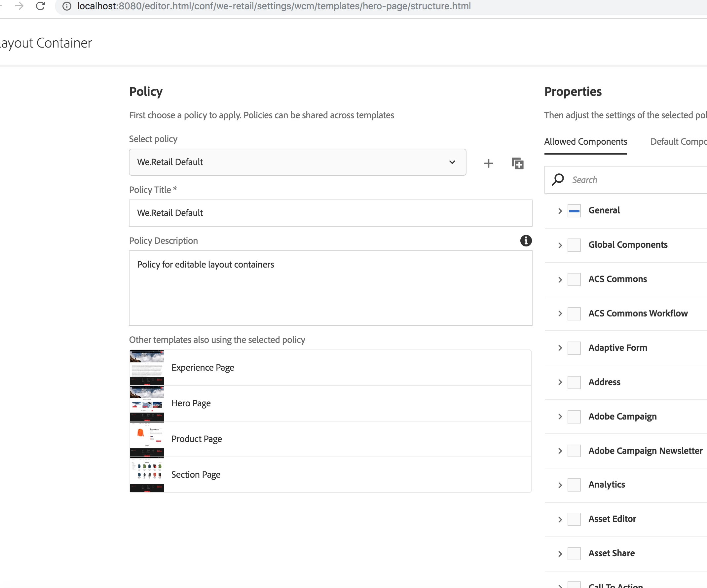The height and width of the screenshot is (588, 707).
Task: Click the site info icon in address bar
Action: [x=67, y=6]
